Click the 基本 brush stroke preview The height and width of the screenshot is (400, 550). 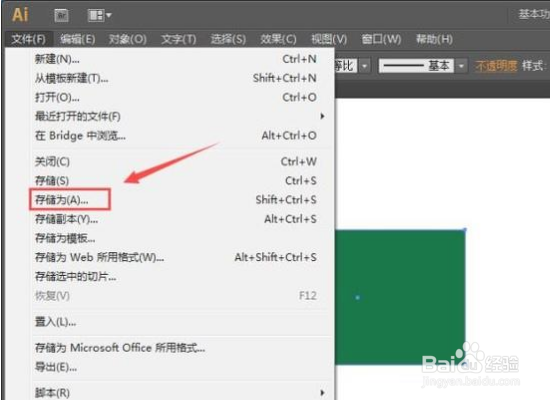417,66
